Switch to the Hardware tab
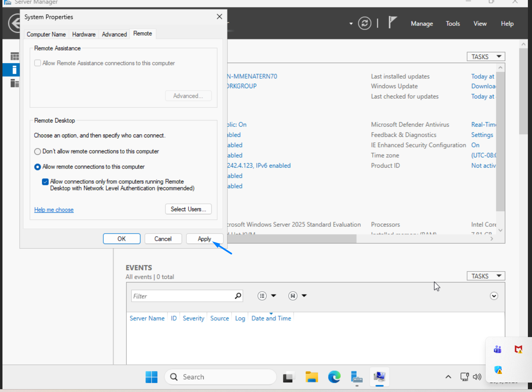 [x=84, y=34]
